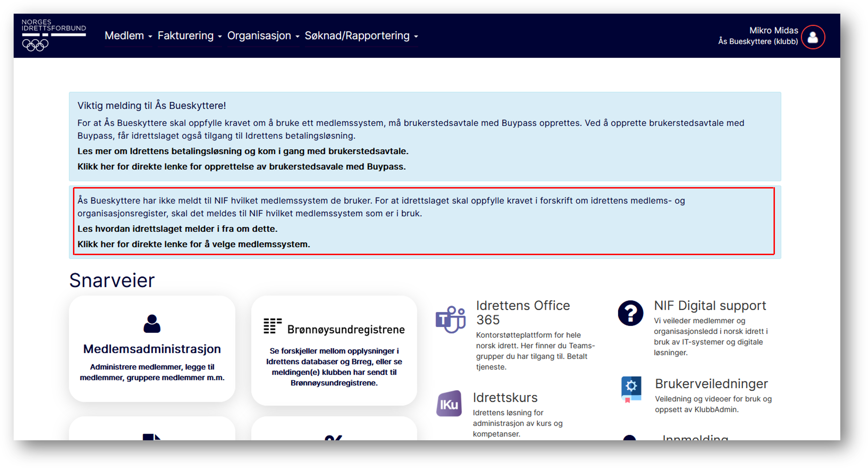Expand the Organisasjon dropdown arrow
Viewport: 868px width, 468px height.
[x=297, y=36]
